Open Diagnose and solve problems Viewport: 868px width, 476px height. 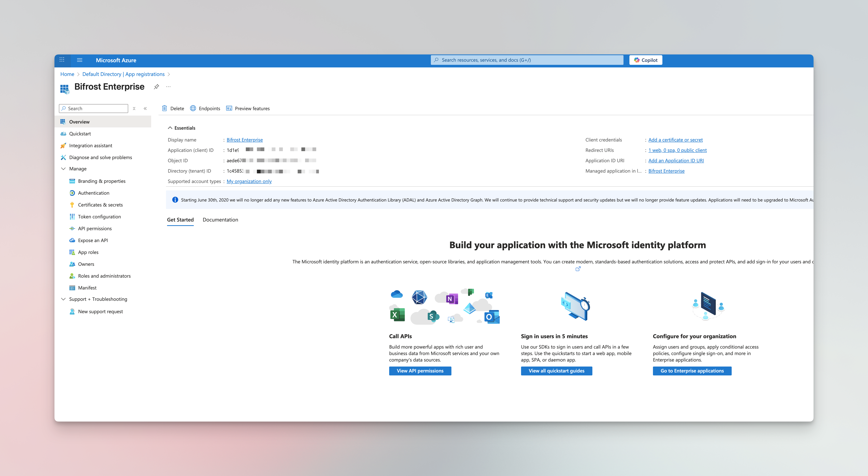pyautogui.click(x=103, y=157)
